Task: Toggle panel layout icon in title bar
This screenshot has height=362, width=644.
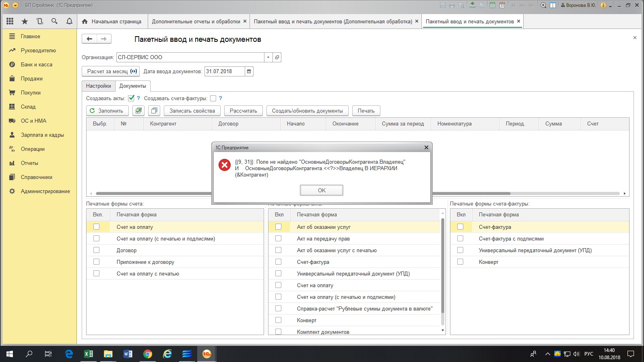Action: (x=553, y=5)
